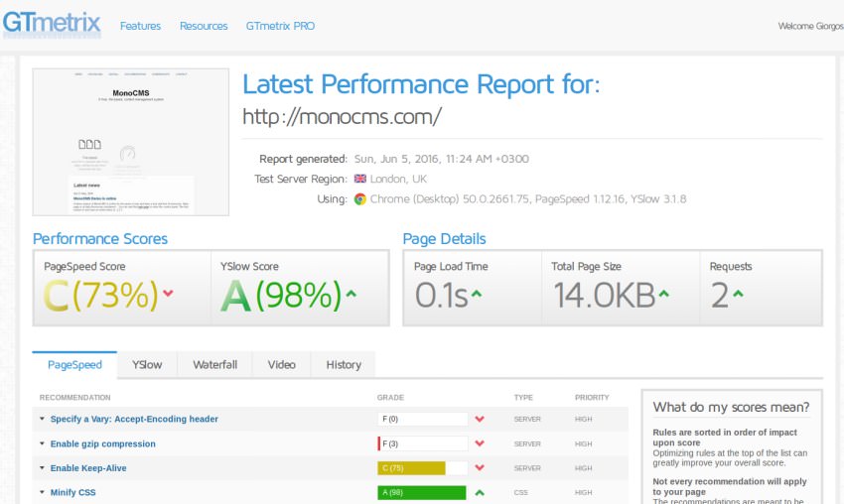Open the Minify CSS recommendation link

(x=72, y=493)
